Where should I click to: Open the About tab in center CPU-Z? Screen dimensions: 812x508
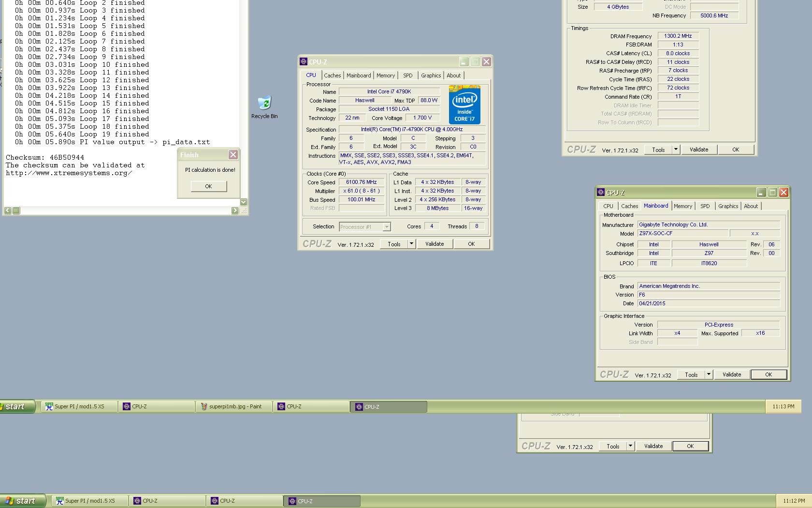453,75
